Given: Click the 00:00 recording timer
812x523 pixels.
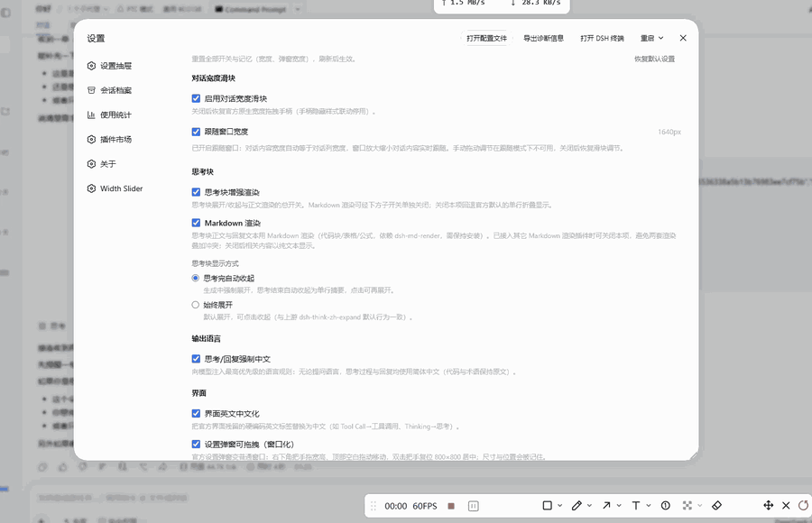Looking at the screenshot, I should (x=396, y=506).
